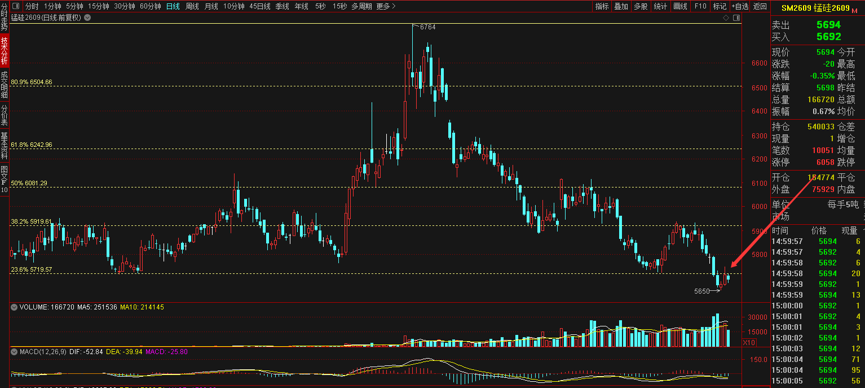Viewport: 865px width, 388px height.
Task: Open F10 fundamentals info
Action: click(x=700, y=7)
